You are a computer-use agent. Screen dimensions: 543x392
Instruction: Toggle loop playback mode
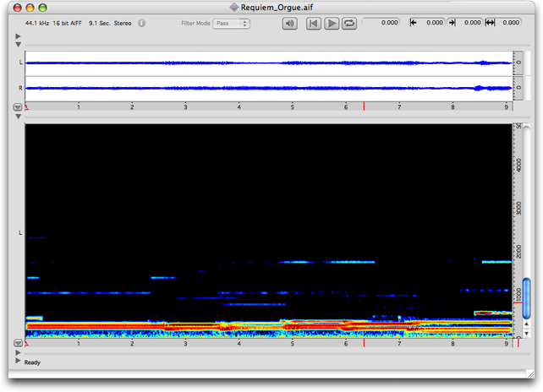[349, 23]
